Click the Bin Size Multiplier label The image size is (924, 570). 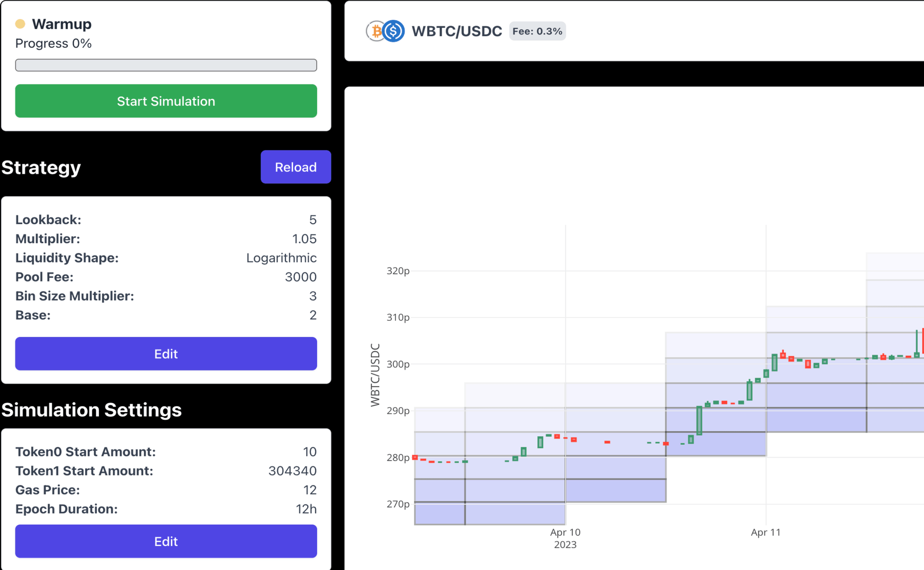[x=75, y=296]
